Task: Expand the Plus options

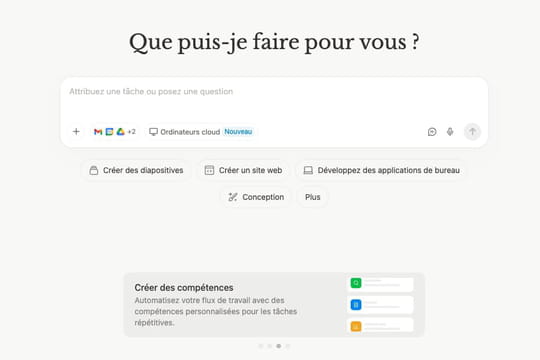Action: point(313,197)
